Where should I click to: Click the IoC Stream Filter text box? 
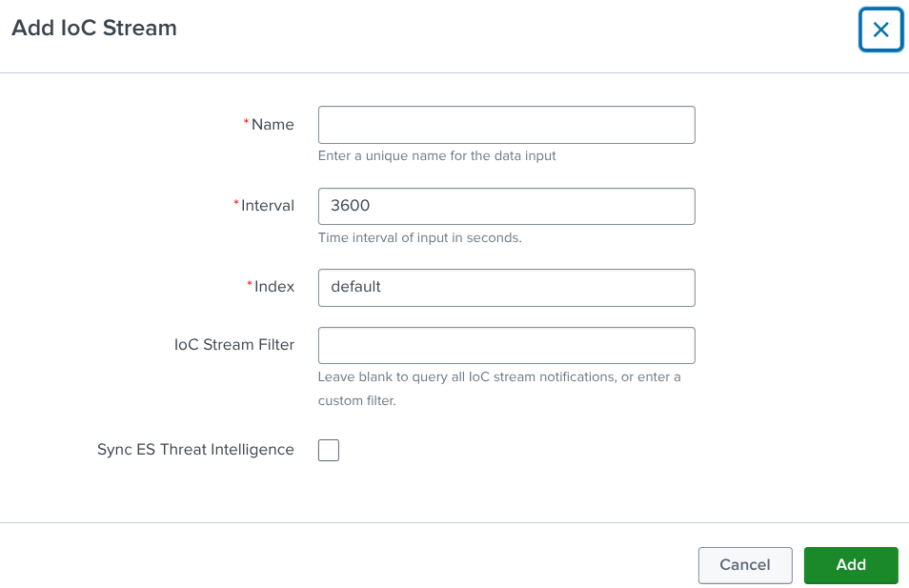pyautogui.click(x=506, y=345)
